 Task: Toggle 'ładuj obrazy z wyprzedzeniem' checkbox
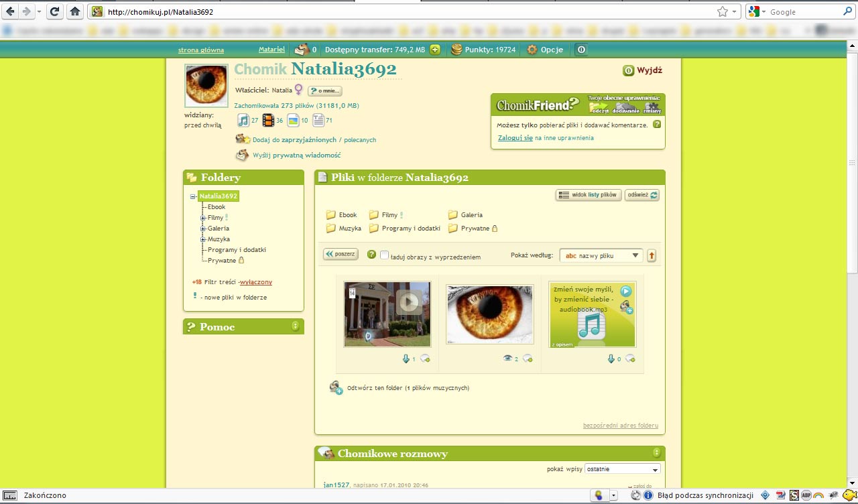pos(385,255)
